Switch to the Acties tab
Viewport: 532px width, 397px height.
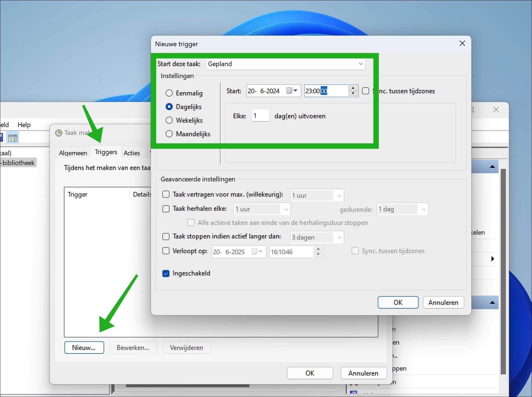point(132,153)
